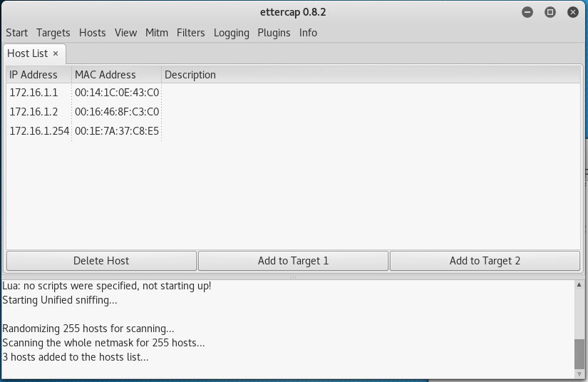588x382 pixels.
Task: Open the Hosts menu
Action: [92, 33]
